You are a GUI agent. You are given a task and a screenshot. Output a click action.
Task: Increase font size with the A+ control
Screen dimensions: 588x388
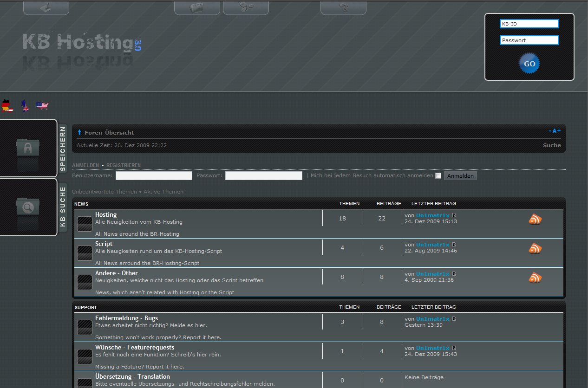point(556,131)
